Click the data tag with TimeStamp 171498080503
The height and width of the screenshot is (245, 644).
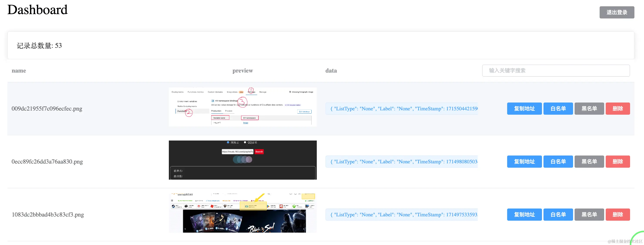pos(401,162)
